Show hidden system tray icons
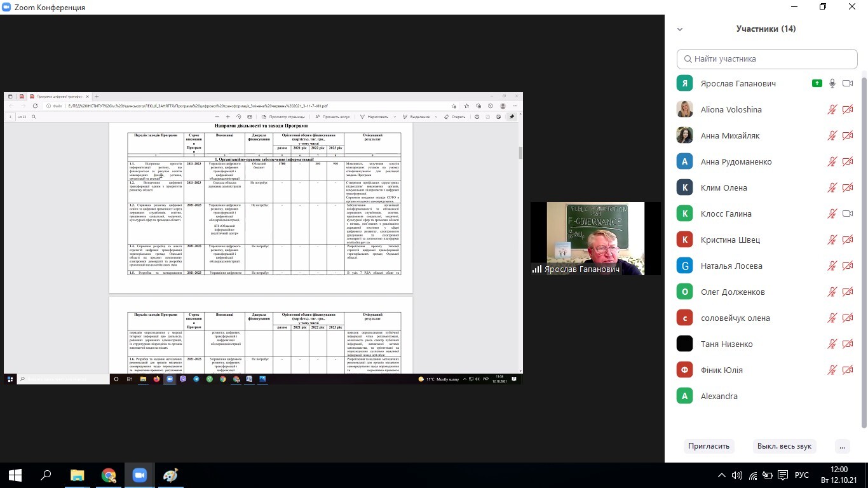This screenshot has height=488, width=868. click(721, 475)
